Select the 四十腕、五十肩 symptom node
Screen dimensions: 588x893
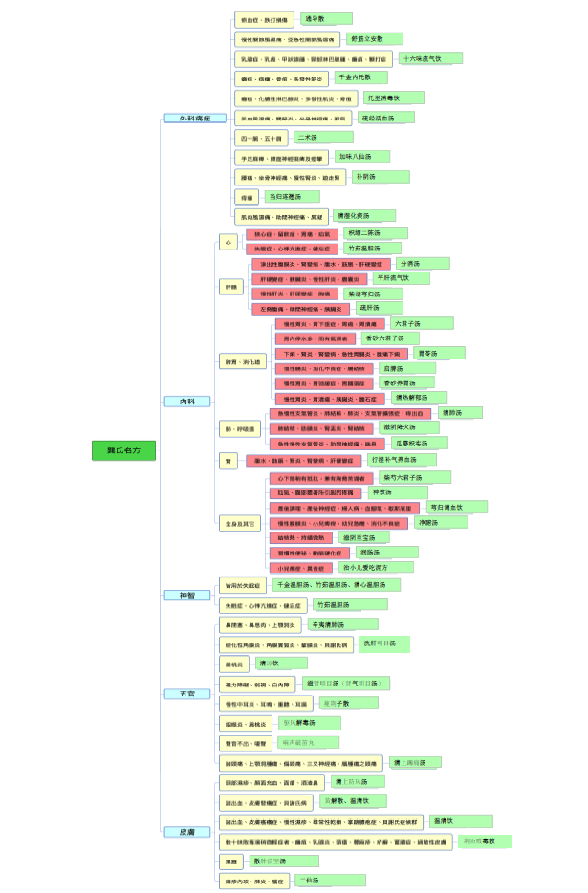(x=261, y=139)
